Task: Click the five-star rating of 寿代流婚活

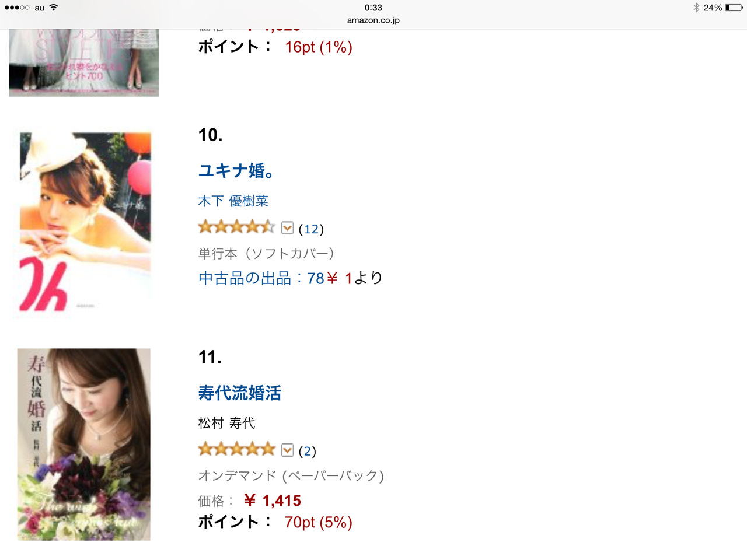Action: coord(236,449)
